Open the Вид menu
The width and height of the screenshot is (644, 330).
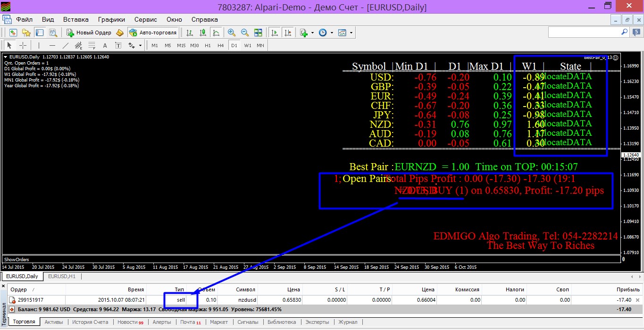coord(48,19)
